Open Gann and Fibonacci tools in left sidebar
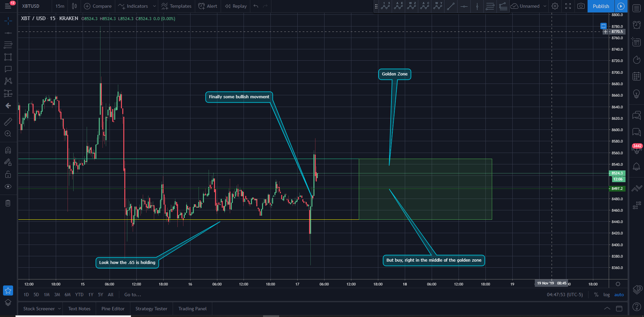Screen dimensions: 644x317 click(x=8, y=45)
